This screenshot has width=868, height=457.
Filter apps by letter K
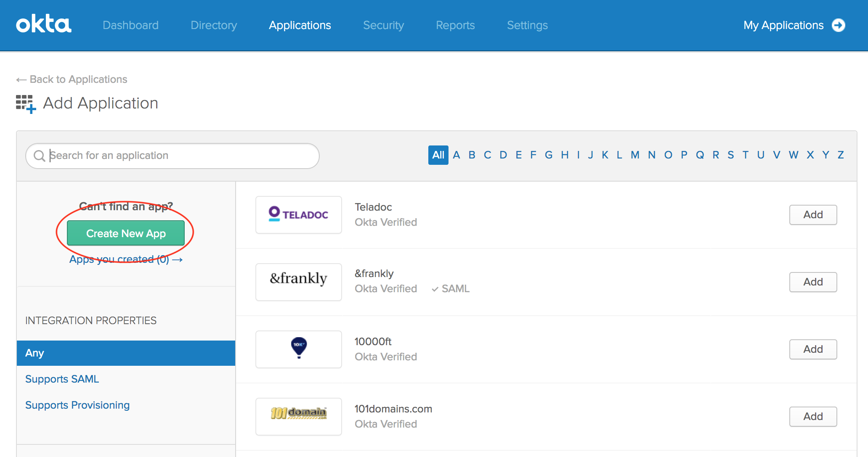605,155
